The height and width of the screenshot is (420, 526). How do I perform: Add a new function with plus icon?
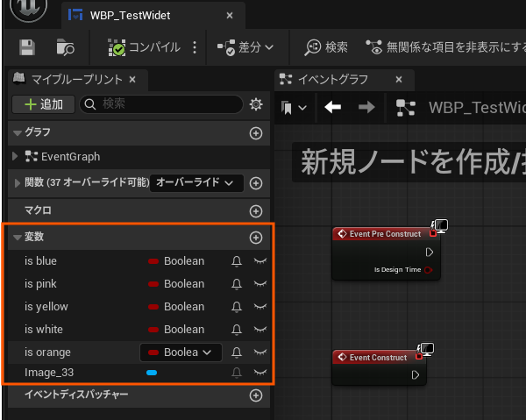pyautogui.click(x=256, y=183)
